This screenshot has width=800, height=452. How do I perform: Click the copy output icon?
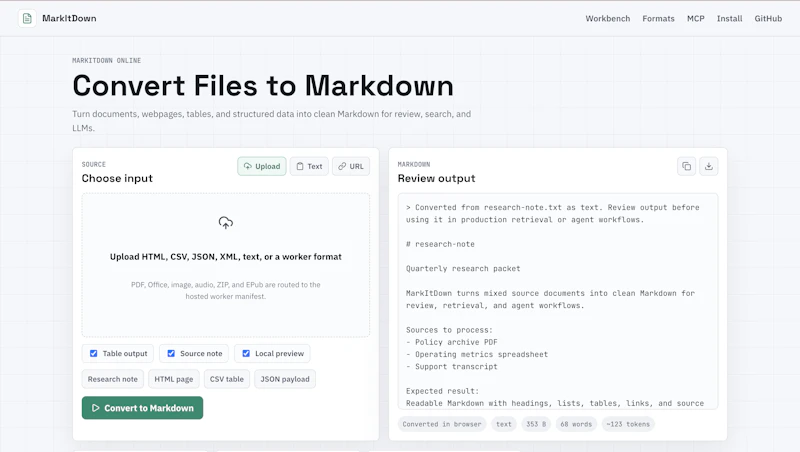click(686, 166)
